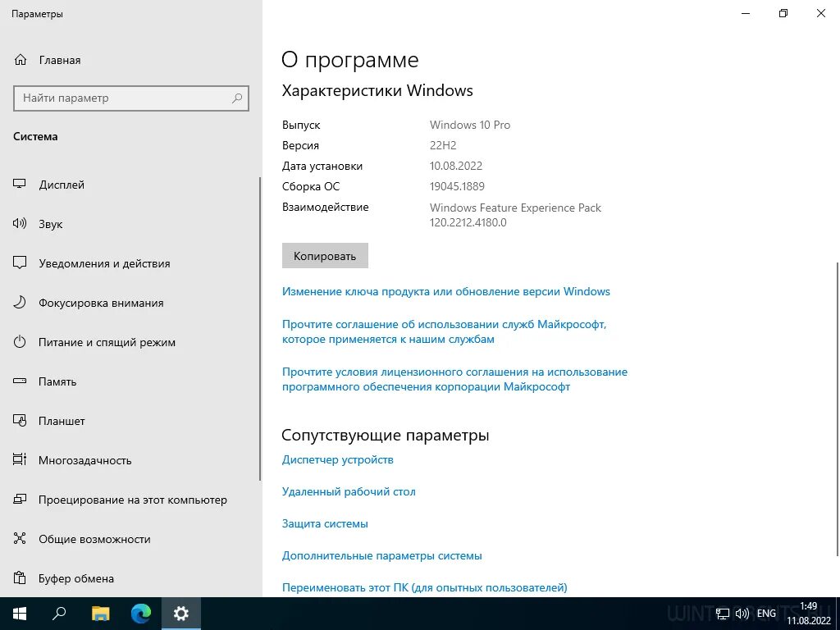Open Планшет settings section
840x630 pixels.
(x=62, y=421)
